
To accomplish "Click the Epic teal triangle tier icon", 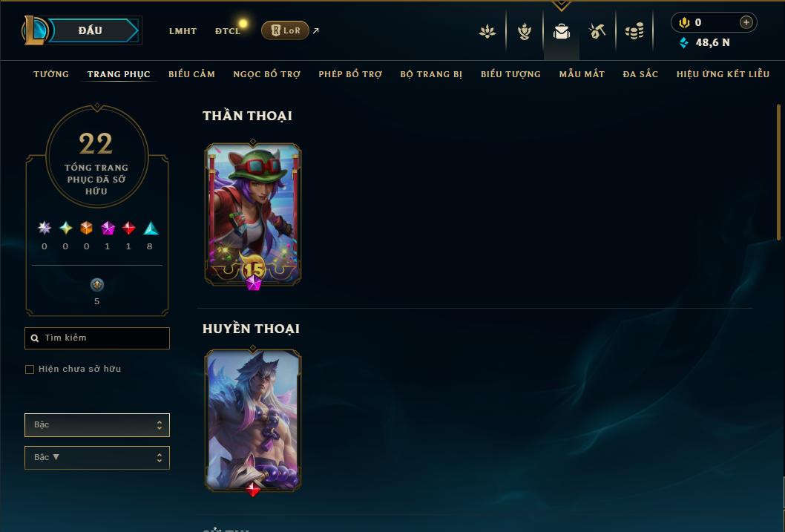I will tap(151, 229).
